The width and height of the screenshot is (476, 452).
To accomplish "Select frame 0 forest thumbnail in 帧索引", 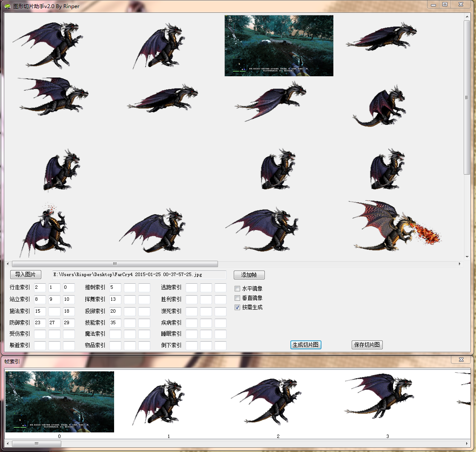I will (x=60, y=402).
